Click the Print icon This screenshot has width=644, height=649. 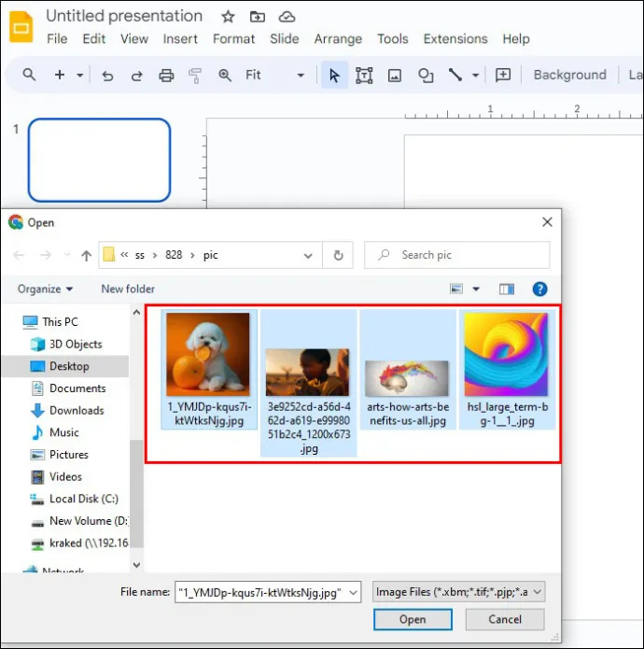tap(166, 76)
